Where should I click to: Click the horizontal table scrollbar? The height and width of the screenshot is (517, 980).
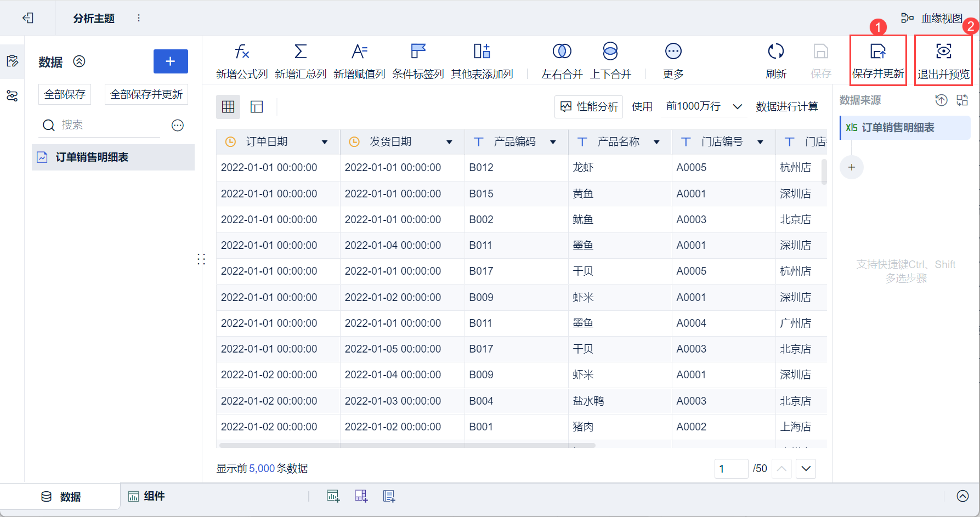click(x=407, y=445)
